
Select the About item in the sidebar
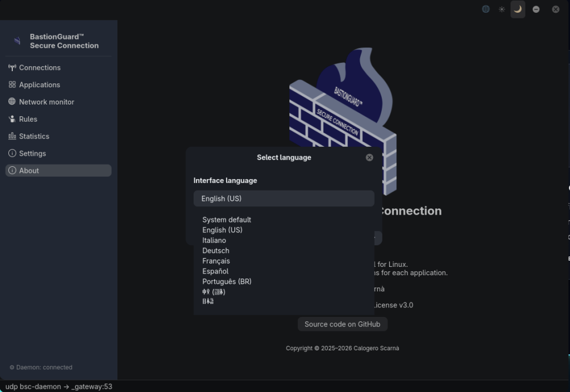click(58, 171)
